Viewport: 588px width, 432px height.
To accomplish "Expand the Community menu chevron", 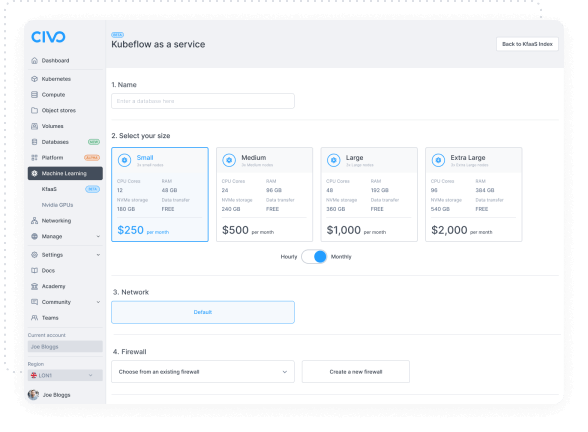I will tap(98, 302).
